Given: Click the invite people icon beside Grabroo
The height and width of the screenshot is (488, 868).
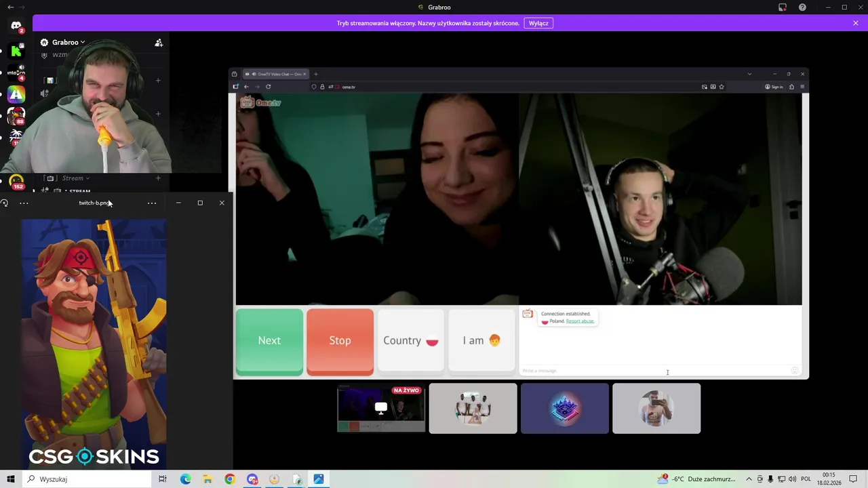Looking at the screenshot, I should (x=159, y=43).
